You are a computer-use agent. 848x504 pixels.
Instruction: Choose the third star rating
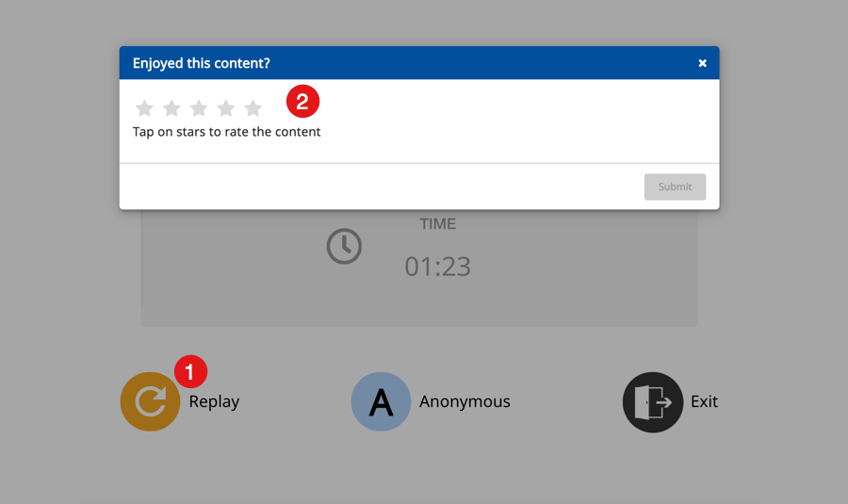(199, 108)
